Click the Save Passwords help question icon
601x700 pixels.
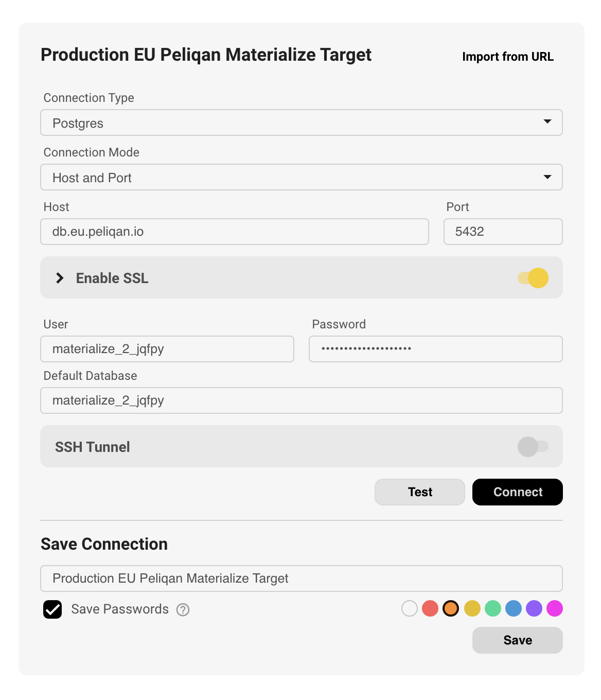point(183,609)
